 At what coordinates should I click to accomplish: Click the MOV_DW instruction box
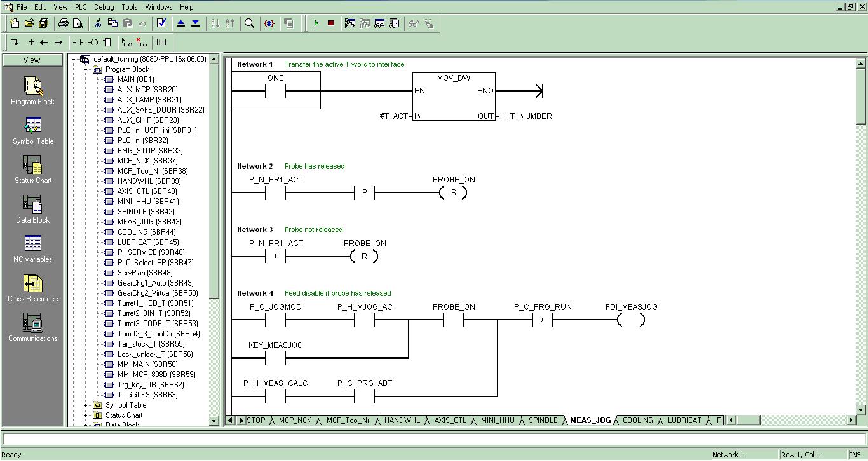tap(454, 97)
